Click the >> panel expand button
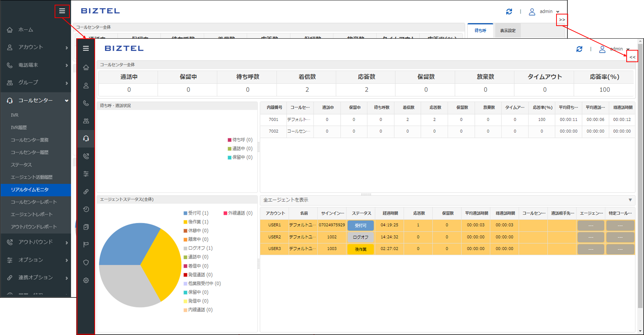The image size is (644, 335). 562,20
